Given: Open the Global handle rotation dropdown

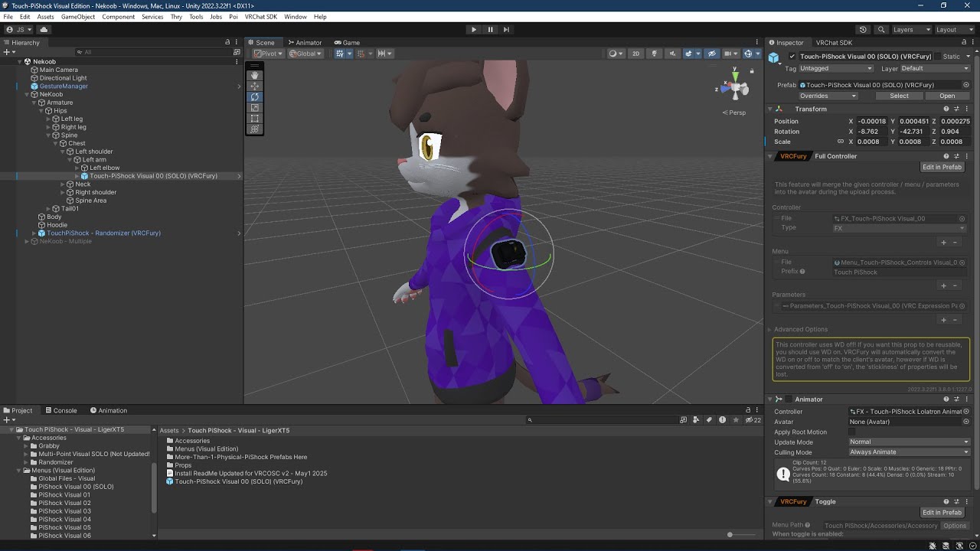Looking at the screenshot, I should coord(306,54).
